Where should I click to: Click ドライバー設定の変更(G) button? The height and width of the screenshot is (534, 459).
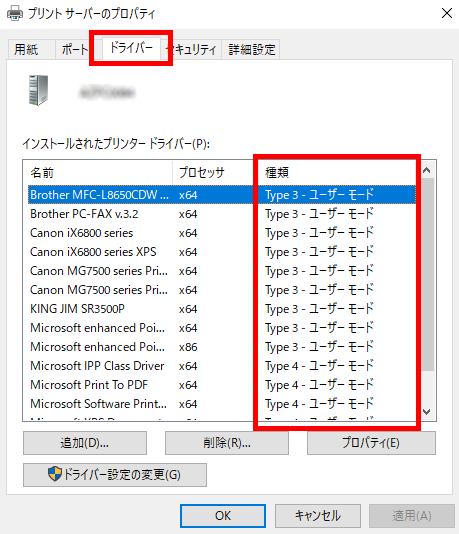click(115, 474)
